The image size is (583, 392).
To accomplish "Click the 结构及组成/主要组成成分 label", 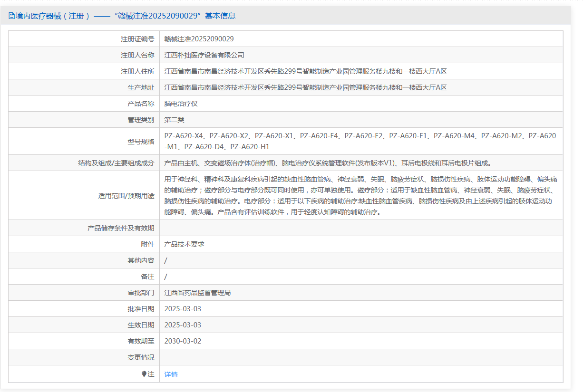I will coord(117,163).
